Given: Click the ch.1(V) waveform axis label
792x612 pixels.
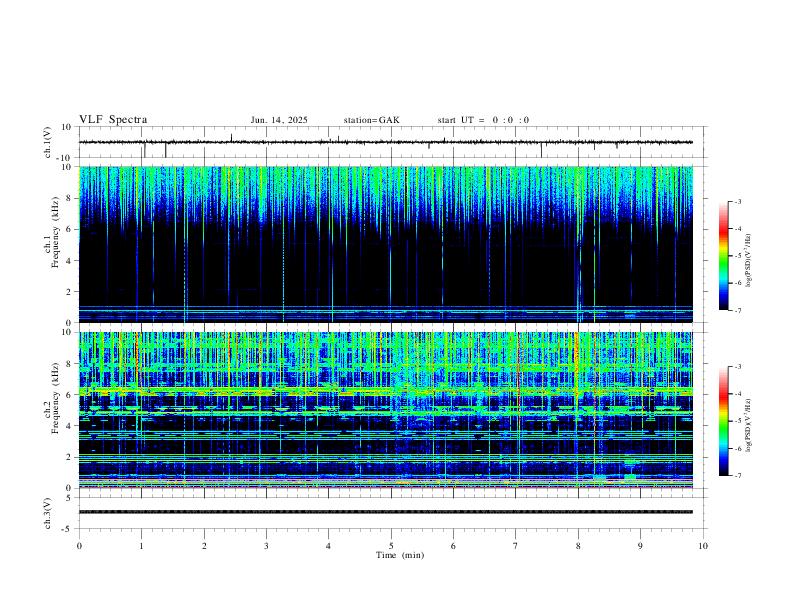Looking at the screenshot, I should [48, 142].
